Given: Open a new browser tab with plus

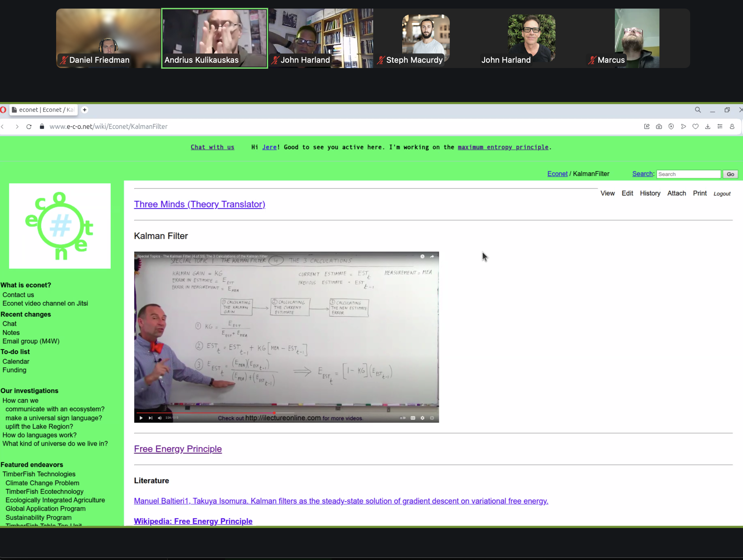Looking at the screenshot, I should (85, 110).
